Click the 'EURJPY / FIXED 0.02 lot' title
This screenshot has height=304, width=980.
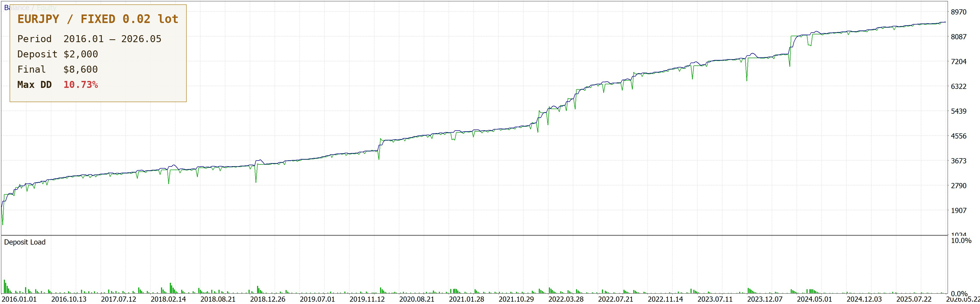pos(98,19)
